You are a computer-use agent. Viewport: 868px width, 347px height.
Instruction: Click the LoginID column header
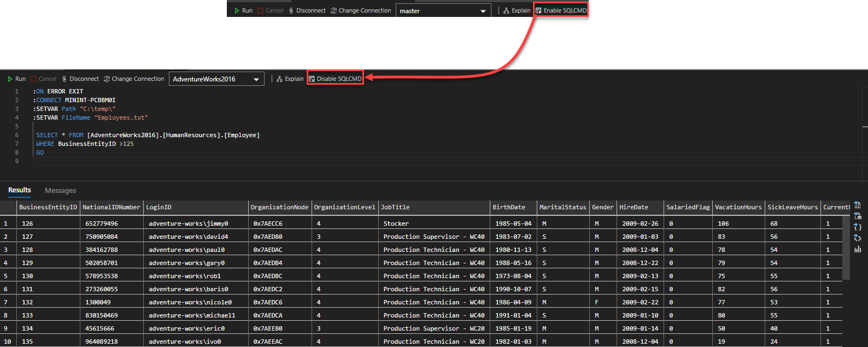pyautogui.click(x=196, y=207)
